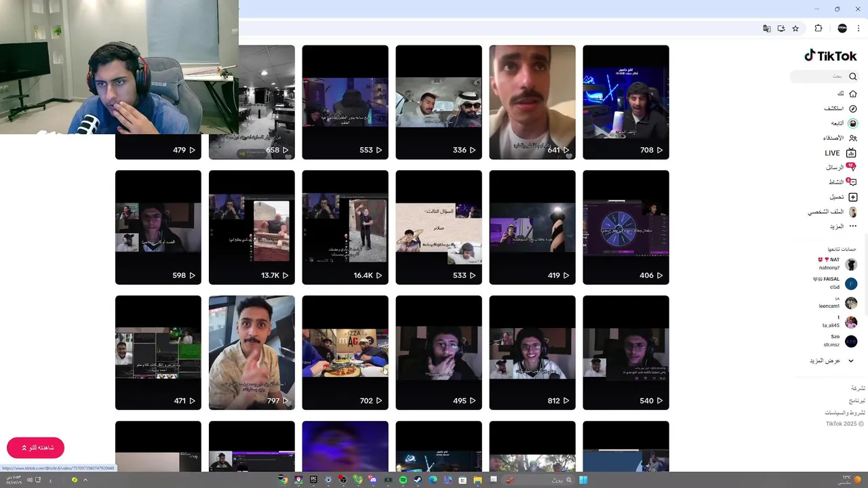Open the video with 406 views
Viewport: 868px width, 488px height.
coord(626,227)
